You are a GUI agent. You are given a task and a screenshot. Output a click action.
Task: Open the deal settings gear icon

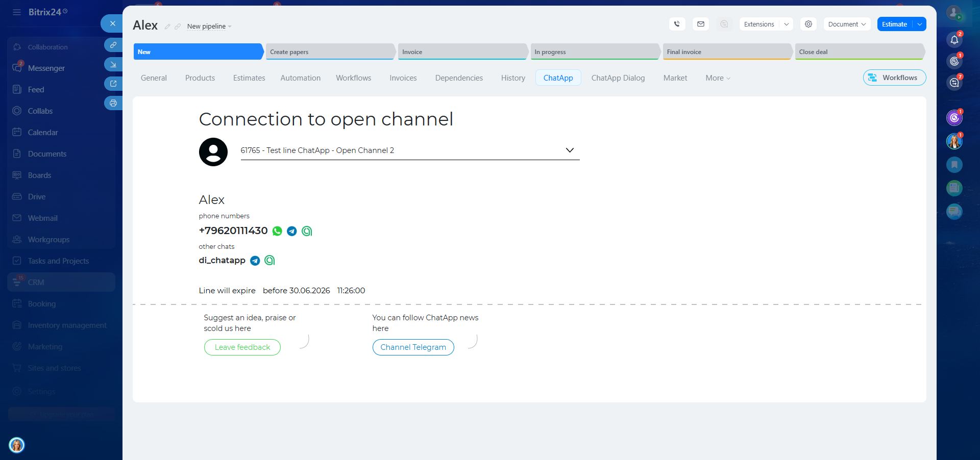tap(808, 24)
